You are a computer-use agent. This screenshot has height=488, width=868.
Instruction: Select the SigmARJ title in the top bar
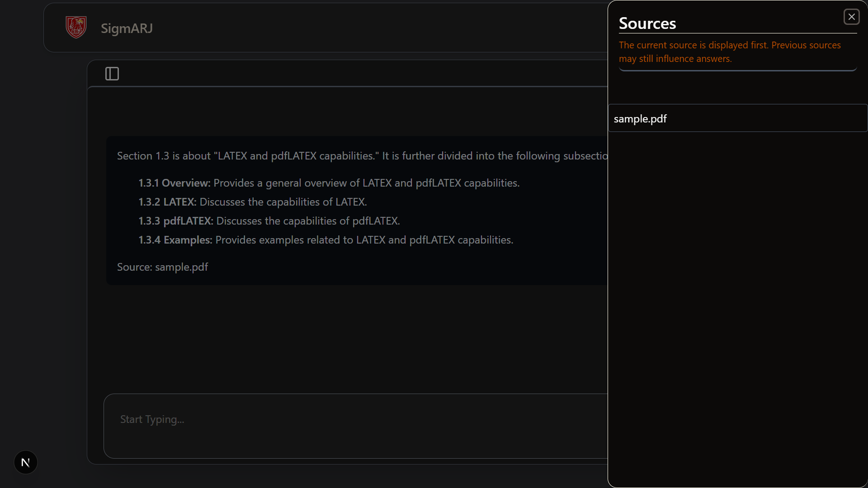(x=127, y=28)
